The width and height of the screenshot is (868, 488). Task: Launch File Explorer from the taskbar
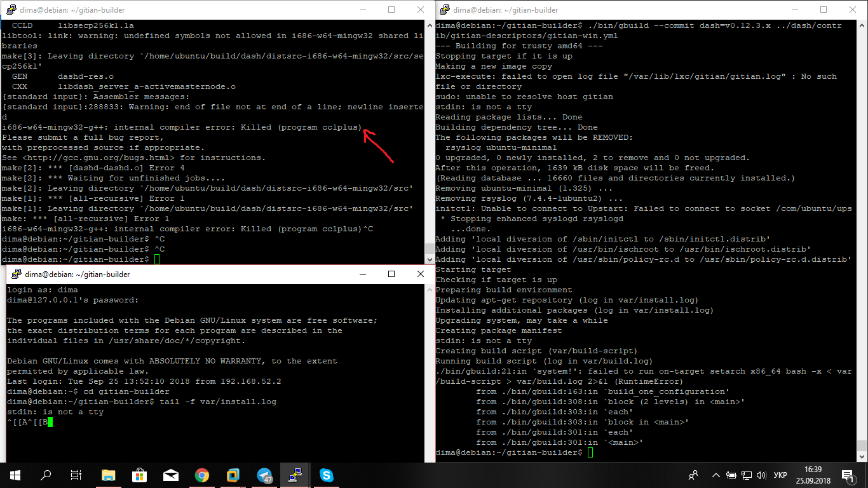[x=109, y=475]
